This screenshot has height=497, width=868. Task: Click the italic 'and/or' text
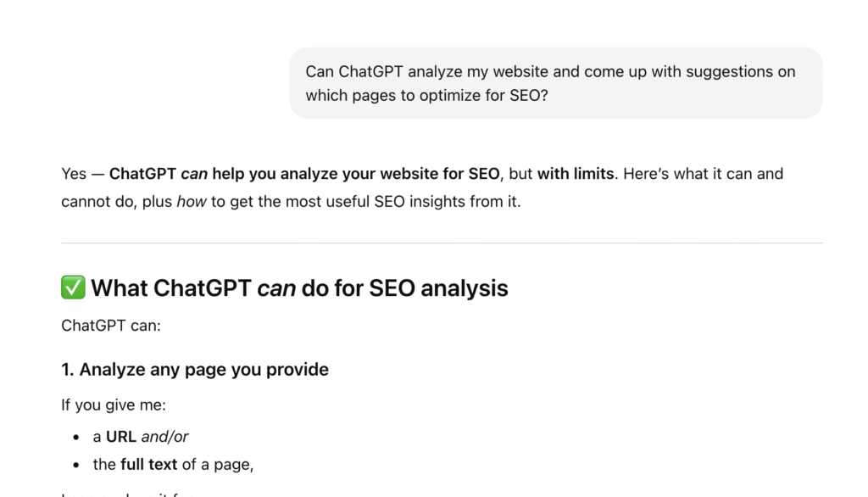[x=164, y=437]
